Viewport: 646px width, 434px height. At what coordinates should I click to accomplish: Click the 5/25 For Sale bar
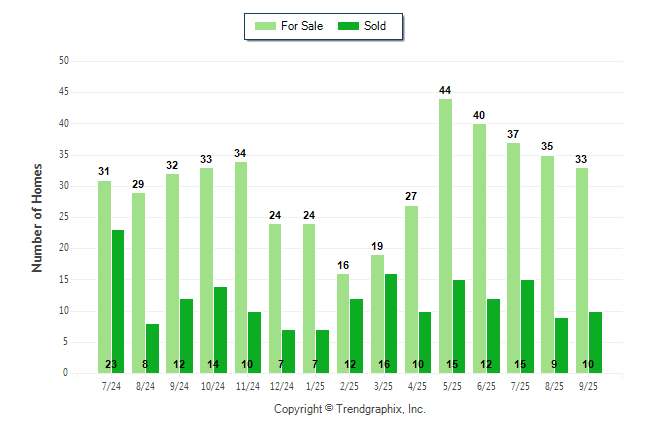[x=445, y=235]
